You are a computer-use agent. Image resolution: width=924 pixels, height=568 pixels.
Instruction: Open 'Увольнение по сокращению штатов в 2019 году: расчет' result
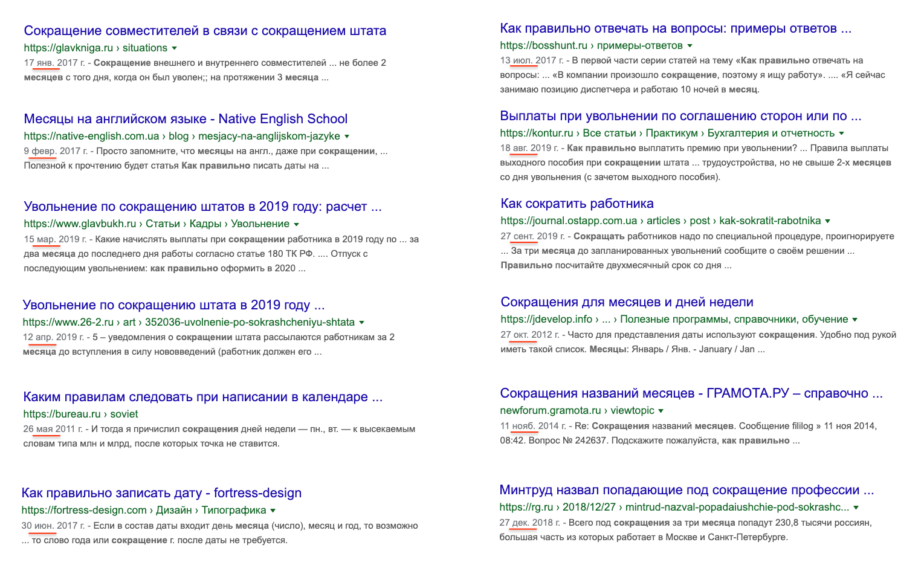click(202, 207)
